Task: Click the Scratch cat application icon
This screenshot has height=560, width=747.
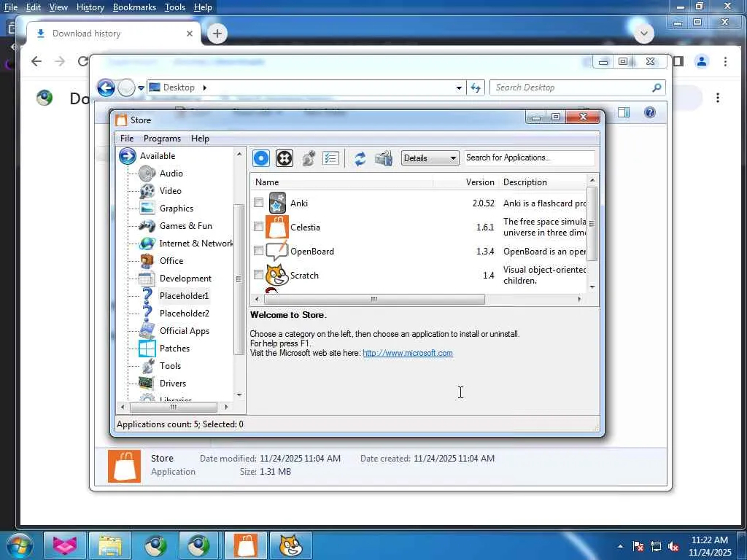Action: pos(276,275)
